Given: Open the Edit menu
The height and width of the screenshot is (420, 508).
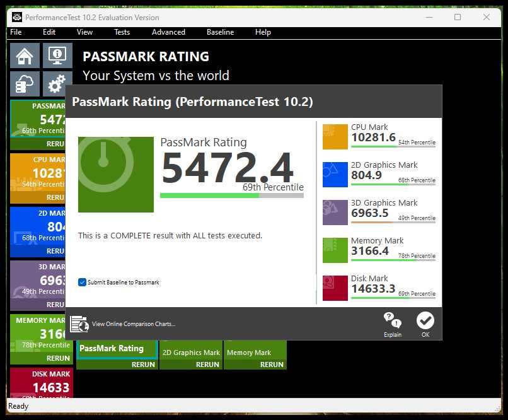Looking at the screenshot, I should tap(49, 32).
